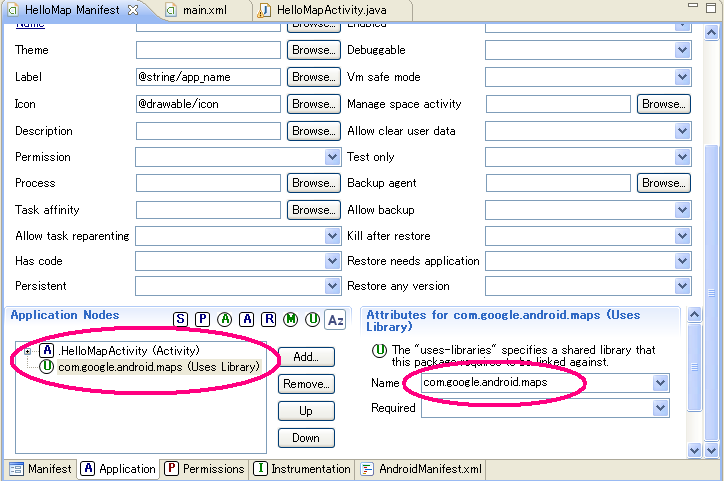The width and height of the screenshot is (724, 481).
Task: Toggle the U filter icon in Application Nodes
Action: point(313,319)
